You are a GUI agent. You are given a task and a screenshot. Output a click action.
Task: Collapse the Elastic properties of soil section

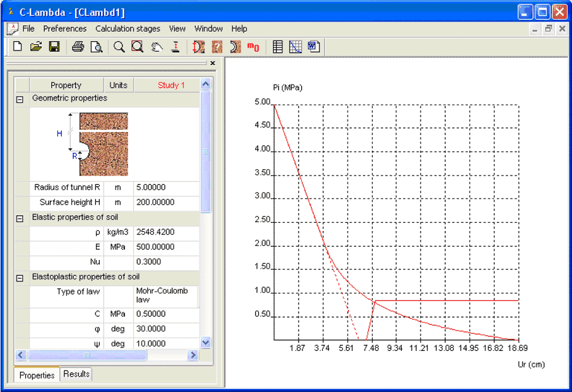click(x=20, y=218)
